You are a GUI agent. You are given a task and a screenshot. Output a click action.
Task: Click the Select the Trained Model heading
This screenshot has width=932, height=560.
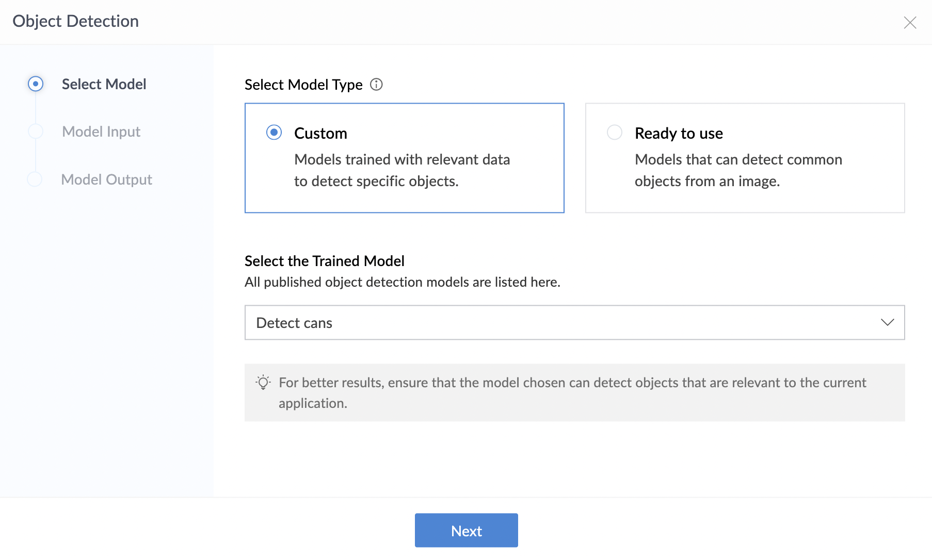pyautogui.click(x=324, y=261)
